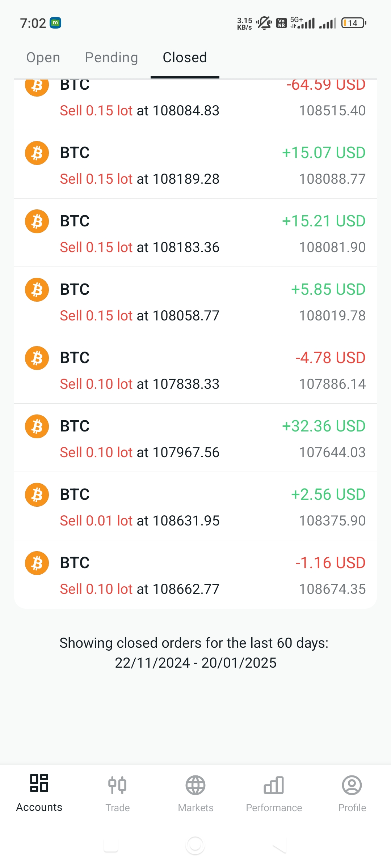Open the Accounts tab icon
Viewport: 391px width, 868px height.
point(39,783)
